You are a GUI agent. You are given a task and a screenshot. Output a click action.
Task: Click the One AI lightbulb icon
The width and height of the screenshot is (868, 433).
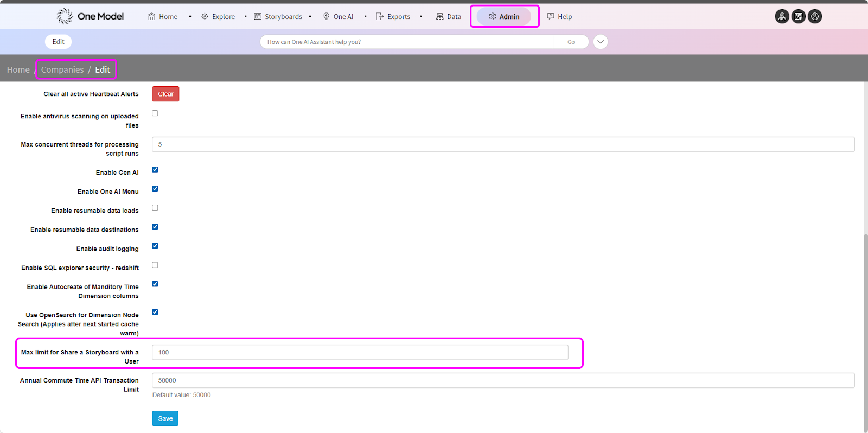[326, 17]
